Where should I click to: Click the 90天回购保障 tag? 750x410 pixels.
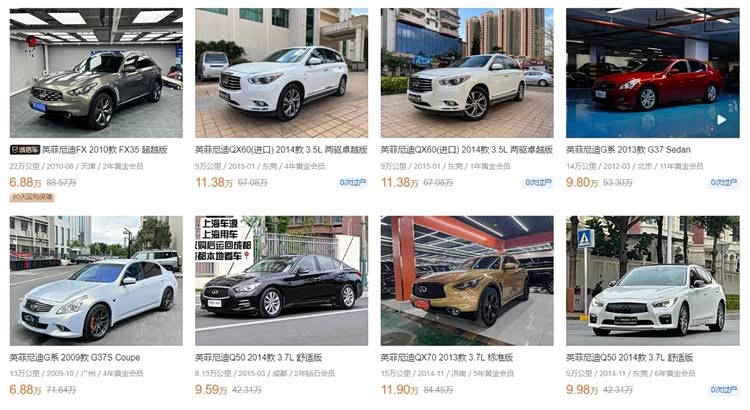pyautogui.click(x=32, y=197)
